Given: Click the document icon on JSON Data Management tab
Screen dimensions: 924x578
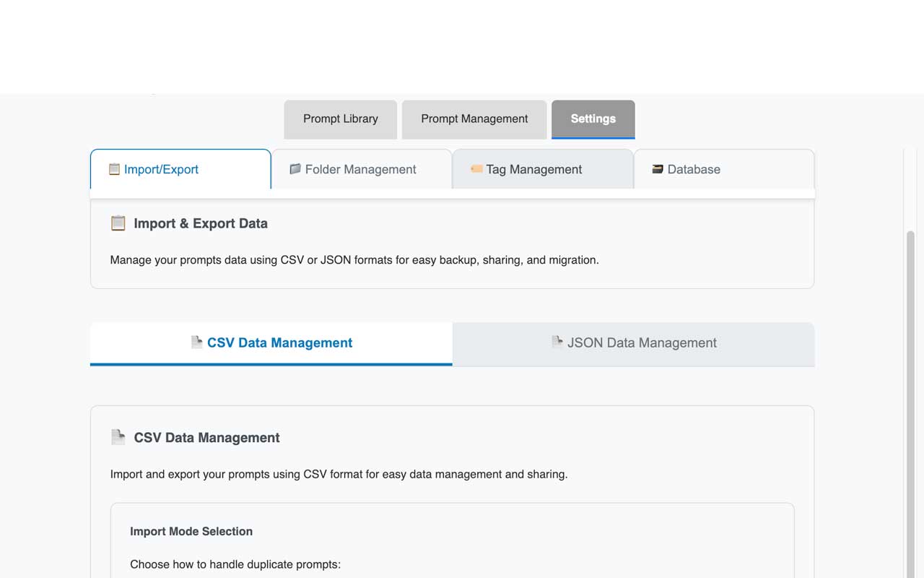Looking at the screenshot, I should [x=557, y=342].
